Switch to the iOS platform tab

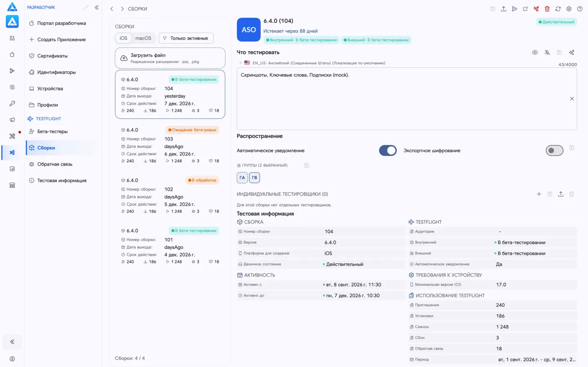(x=123, y=38)
